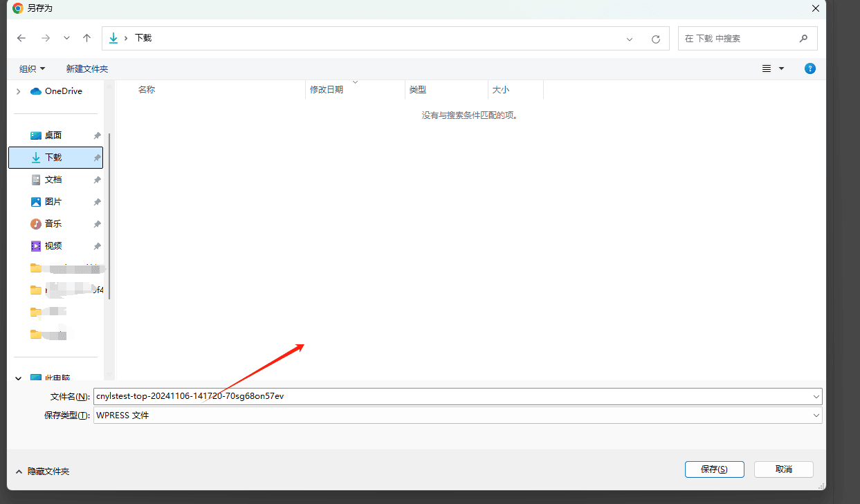Change the view layout icon

(x=767, y=68)
